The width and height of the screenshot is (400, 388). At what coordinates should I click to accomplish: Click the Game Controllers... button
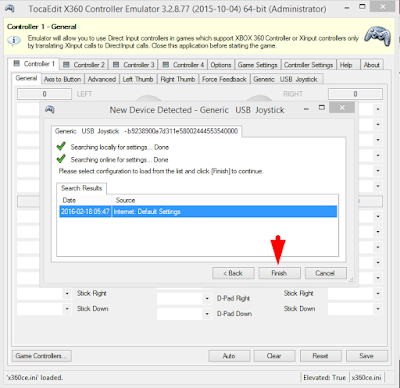click(42, 356)
